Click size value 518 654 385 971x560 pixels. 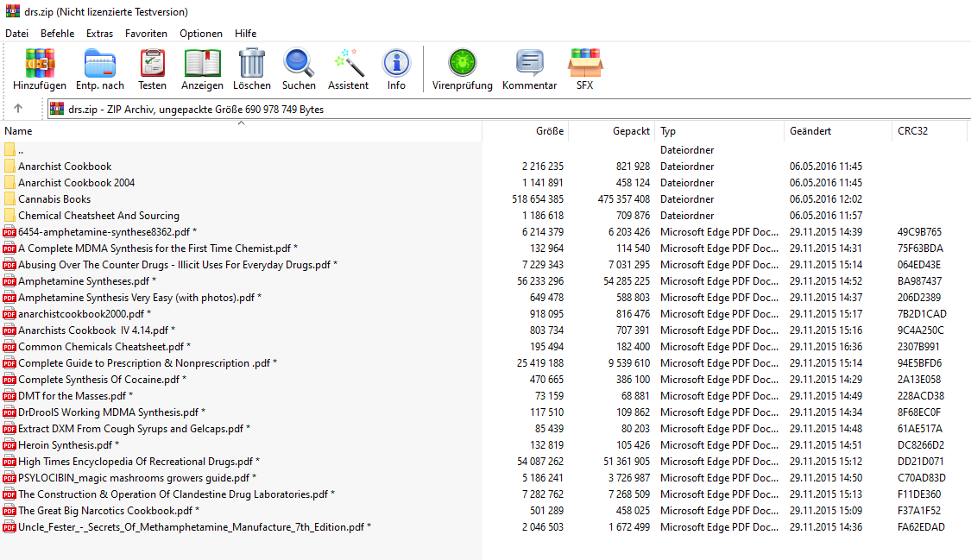coord(538,199)
